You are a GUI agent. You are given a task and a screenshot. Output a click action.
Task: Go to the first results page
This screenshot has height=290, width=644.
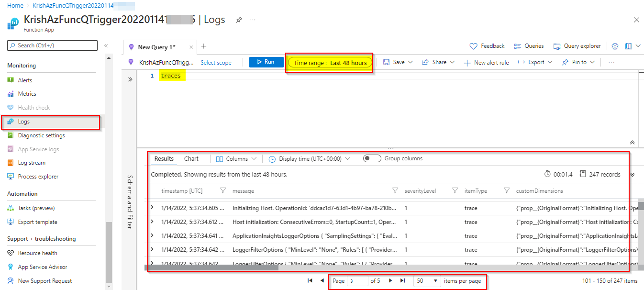click(310, 281)
